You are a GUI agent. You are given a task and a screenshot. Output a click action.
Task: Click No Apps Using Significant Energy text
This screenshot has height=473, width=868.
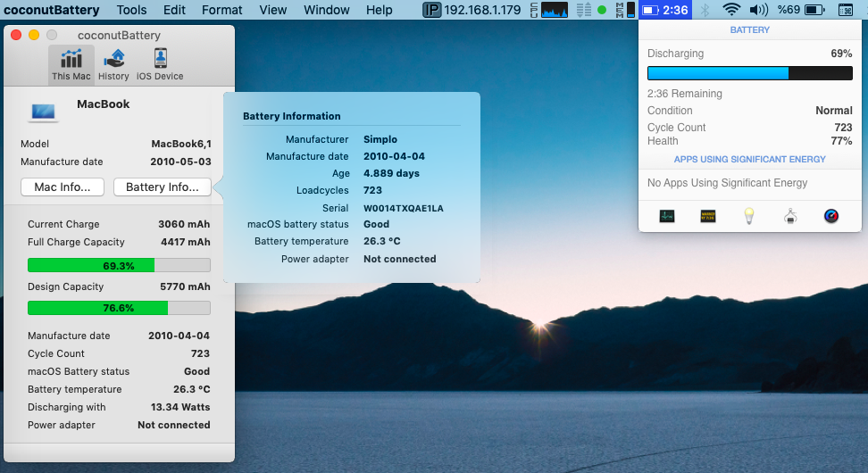click(x=728, y=183)
